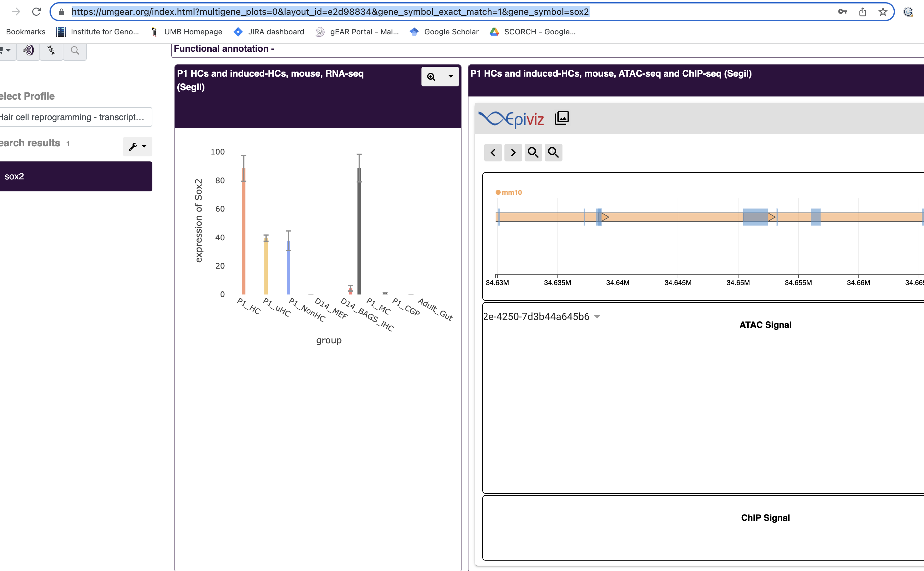Open the wrench tool dropdown near search results

click(x=137, y=147)
